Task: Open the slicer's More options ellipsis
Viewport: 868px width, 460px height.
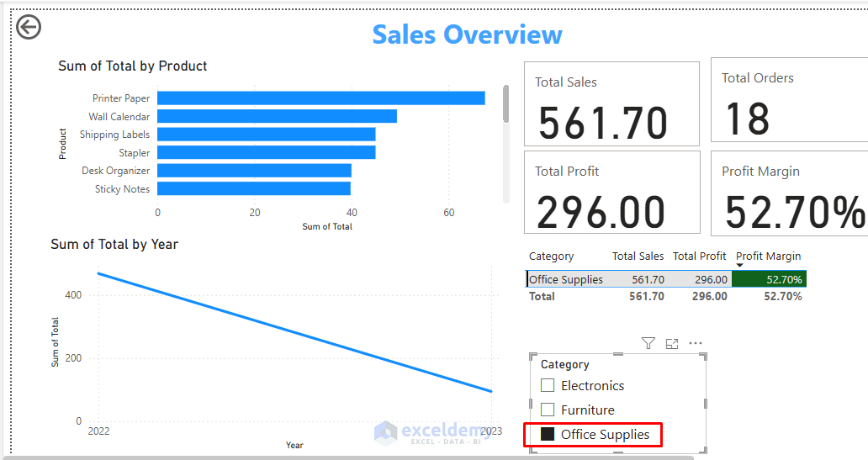Action: 696,343
